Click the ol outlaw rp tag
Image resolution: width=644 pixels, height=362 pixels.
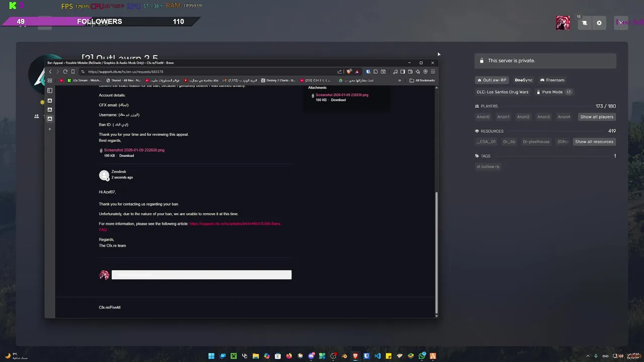click(488, 166)
